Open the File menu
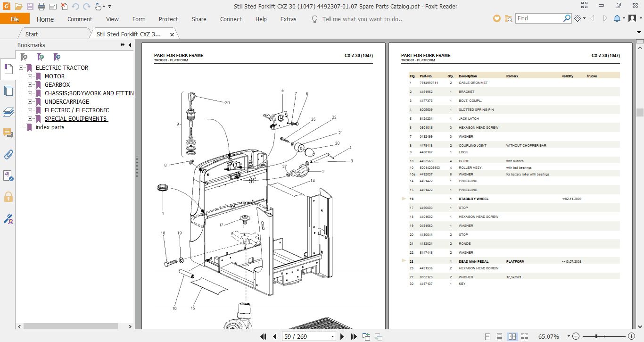The width and height of the screenshot is (644, 342). (x=15, y=19)
